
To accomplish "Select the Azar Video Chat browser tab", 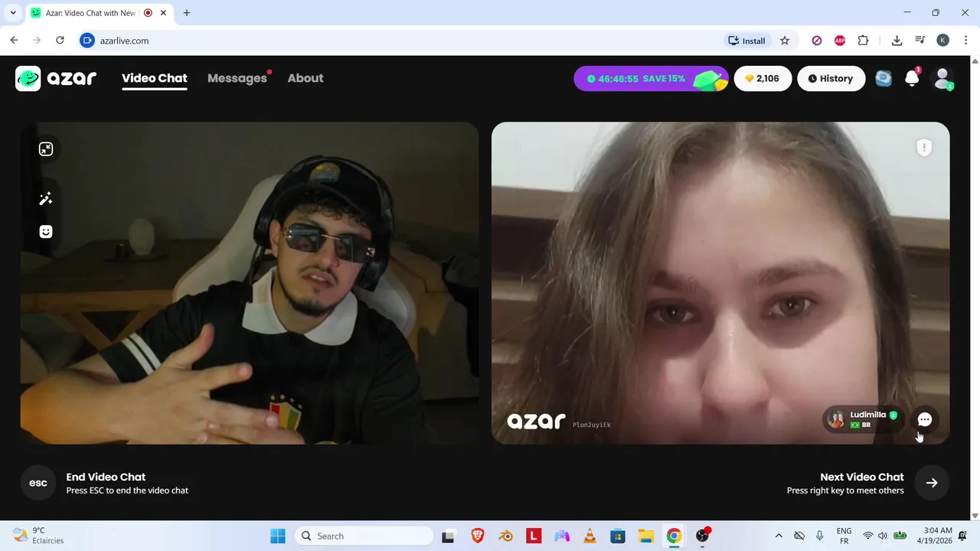I will 90,13.
